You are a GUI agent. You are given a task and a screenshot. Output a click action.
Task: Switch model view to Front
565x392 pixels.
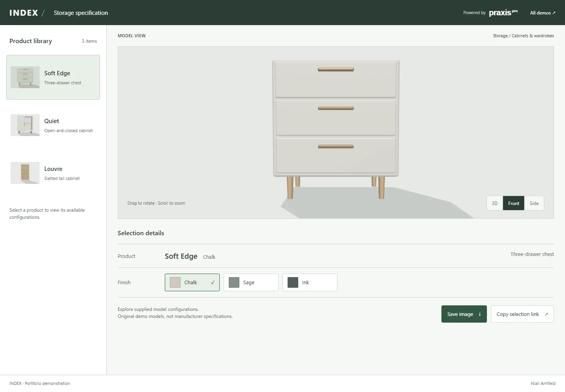[514, 203]
